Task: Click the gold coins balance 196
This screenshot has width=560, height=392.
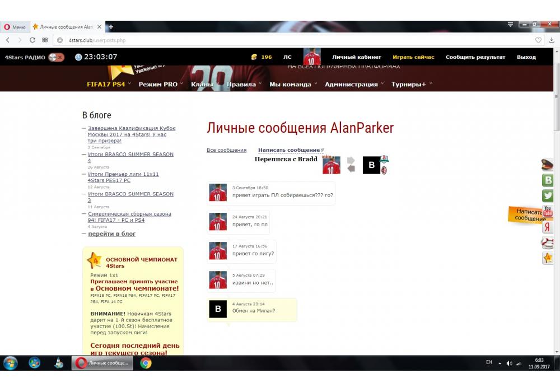Action: (x=262, y=57)
